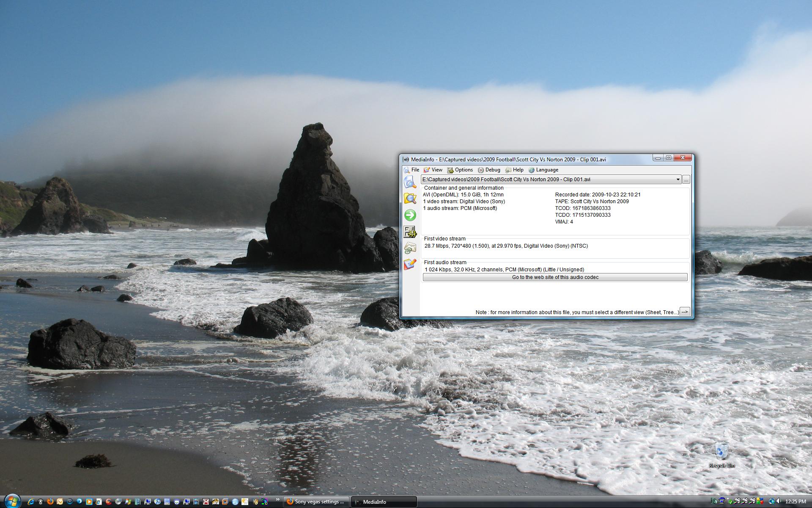Click the MediaInfo window title bar icon
Image resolution: width=812 pixels, height=508 pixels.
[x=406, y=160]
